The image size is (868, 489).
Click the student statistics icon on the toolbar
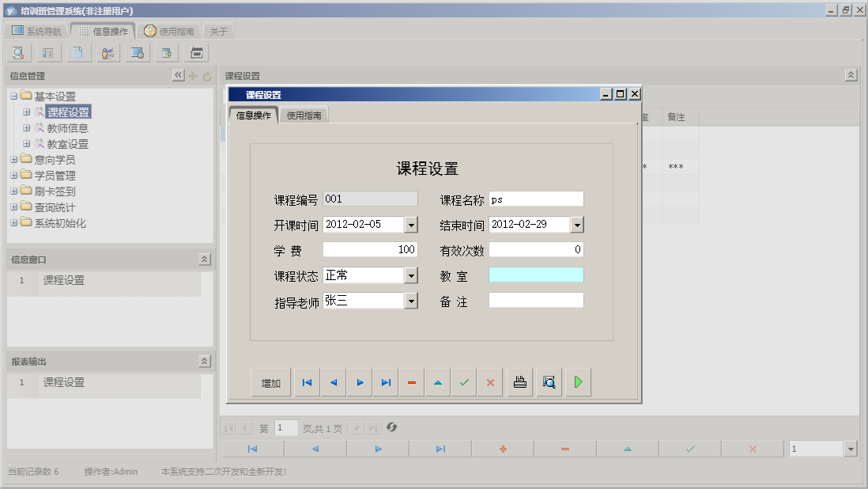(108, 52)
